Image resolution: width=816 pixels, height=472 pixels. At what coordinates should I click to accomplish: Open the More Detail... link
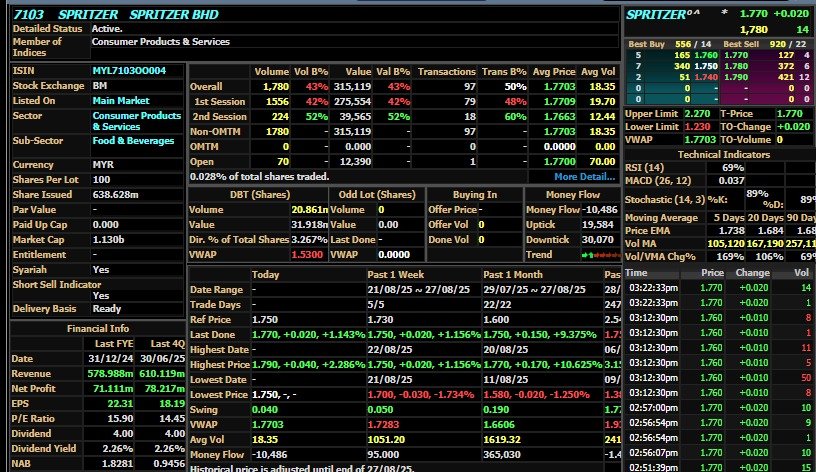tap(584, 177)
